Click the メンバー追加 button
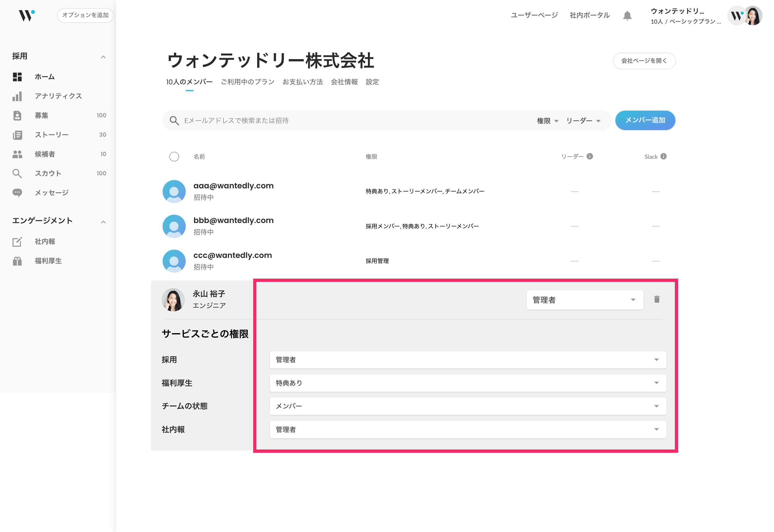 [x=645, y=120]
